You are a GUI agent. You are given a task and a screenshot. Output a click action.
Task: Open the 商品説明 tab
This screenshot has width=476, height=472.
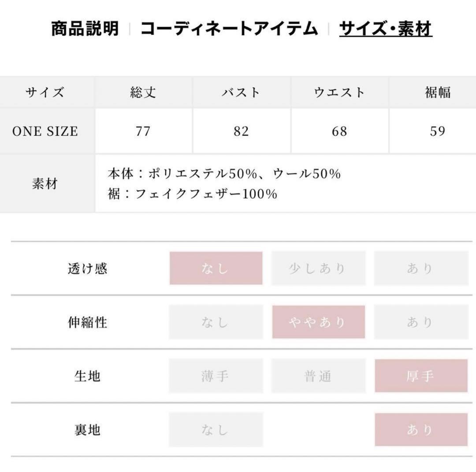point(85,29)
